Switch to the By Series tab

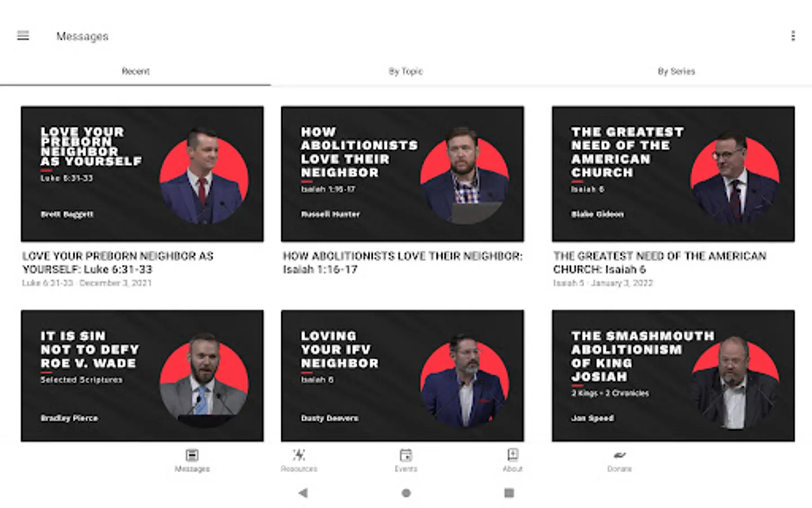(x=676, y=71)
